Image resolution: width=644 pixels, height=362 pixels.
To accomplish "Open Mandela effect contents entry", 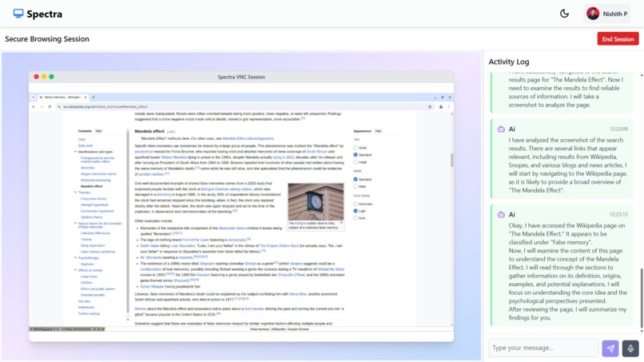I will tap(92, 186).
